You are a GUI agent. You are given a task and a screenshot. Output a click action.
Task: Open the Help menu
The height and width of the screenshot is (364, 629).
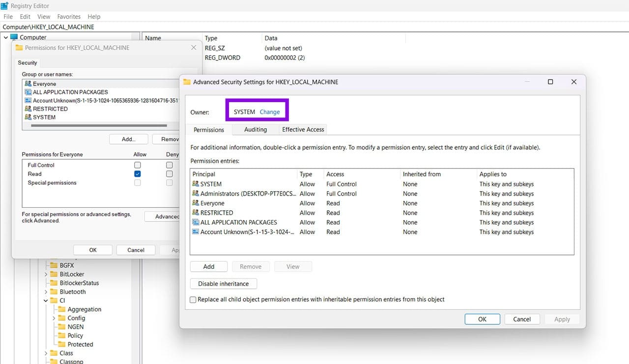point(94,17)
